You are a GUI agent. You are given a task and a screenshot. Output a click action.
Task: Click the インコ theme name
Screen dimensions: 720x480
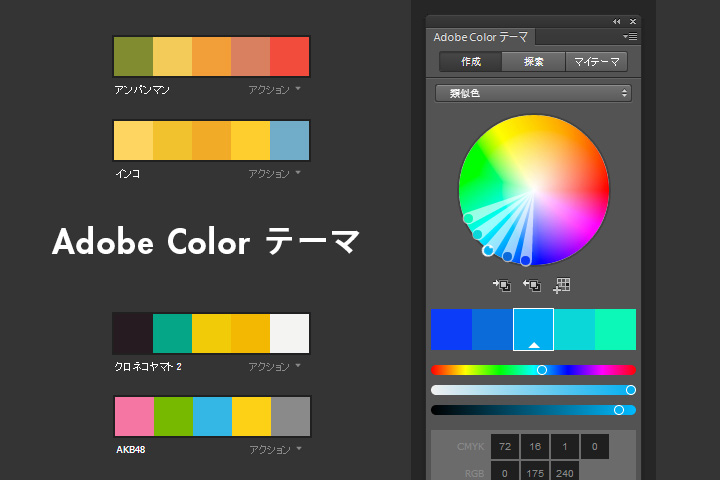tap(128, 174)
